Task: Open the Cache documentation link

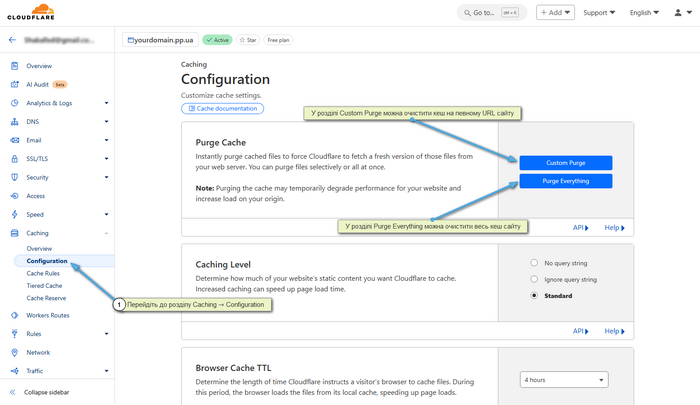Action: (222, 109)
